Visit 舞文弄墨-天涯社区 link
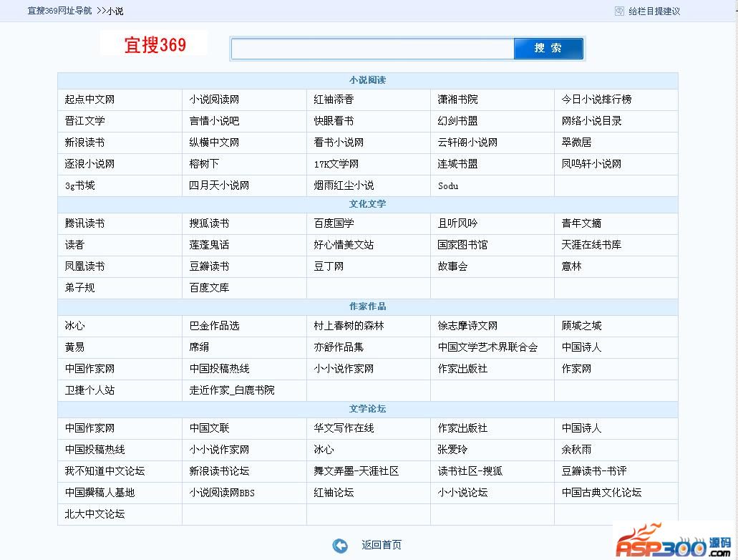The height and width of the screenshot is (560, 738). (356, 471)
